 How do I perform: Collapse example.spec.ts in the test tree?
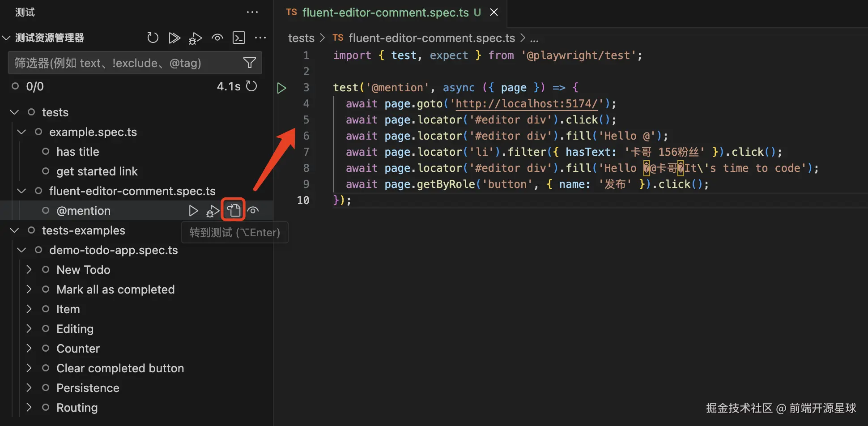pos(21,132)
